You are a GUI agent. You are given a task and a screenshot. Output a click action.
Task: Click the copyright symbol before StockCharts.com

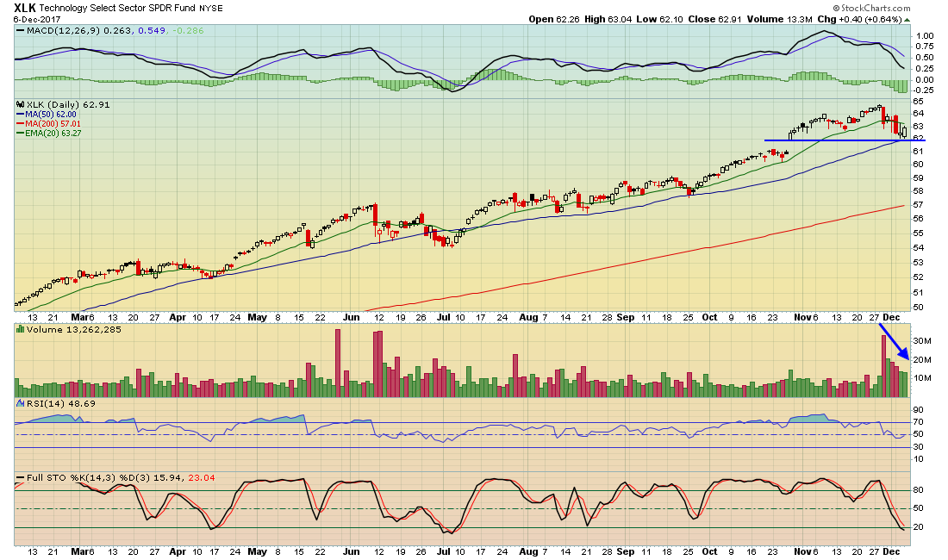pyautogui.click(x=837, y=9)
